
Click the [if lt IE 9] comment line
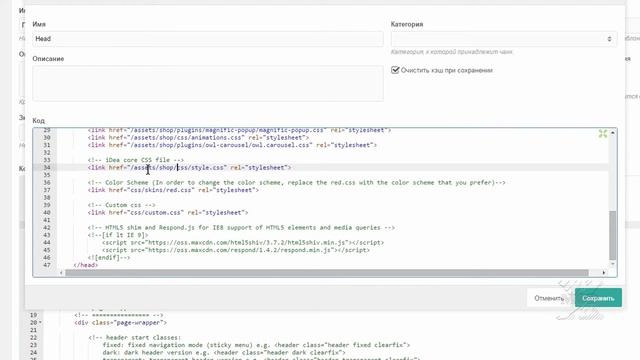click(x=118, y=235)
